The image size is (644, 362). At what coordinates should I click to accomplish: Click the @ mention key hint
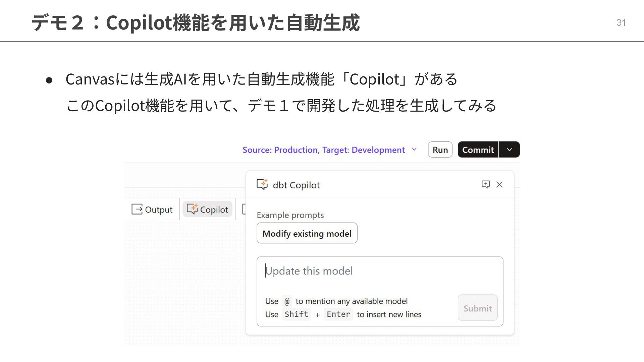coord(287,301)
